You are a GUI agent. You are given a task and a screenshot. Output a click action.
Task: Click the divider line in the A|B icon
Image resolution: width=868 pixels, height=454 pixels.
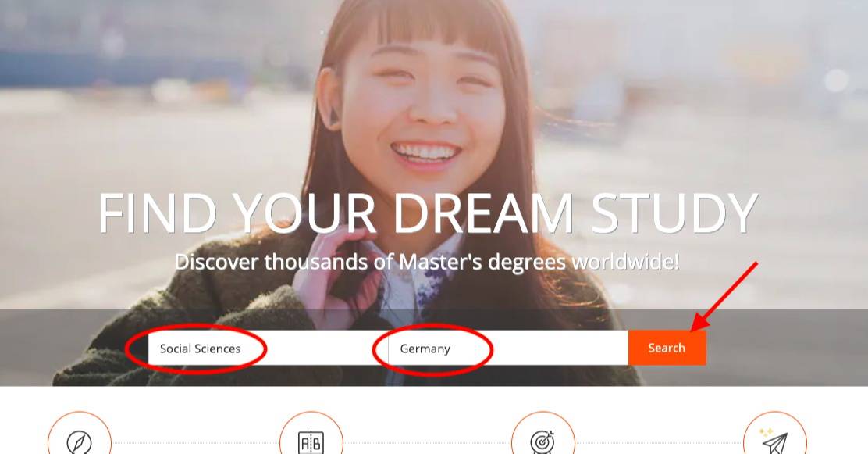pyautogui.click(x=311, y=440)
